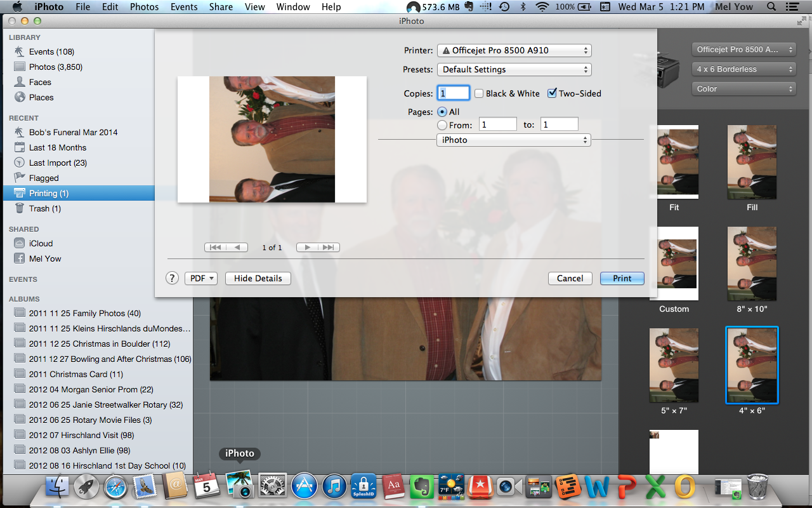Launch Microsoft Excel from the Dock

click(656, 488)
